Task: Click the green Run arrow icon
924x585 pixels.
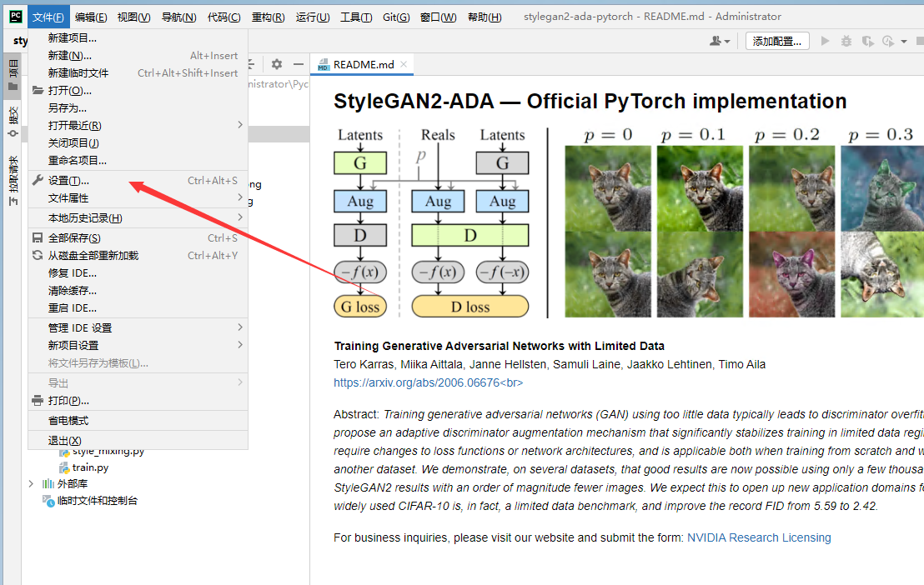Action: coord(825,41)
